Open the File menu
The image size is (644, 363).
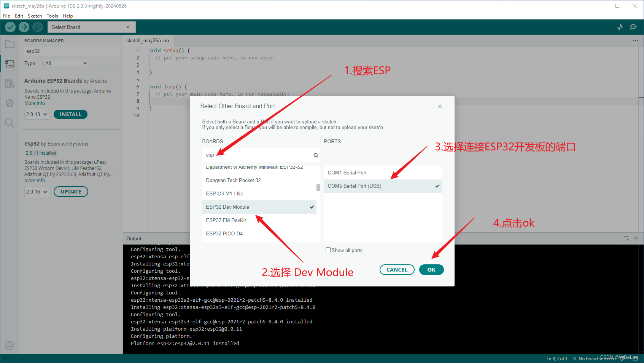[6, 16]
